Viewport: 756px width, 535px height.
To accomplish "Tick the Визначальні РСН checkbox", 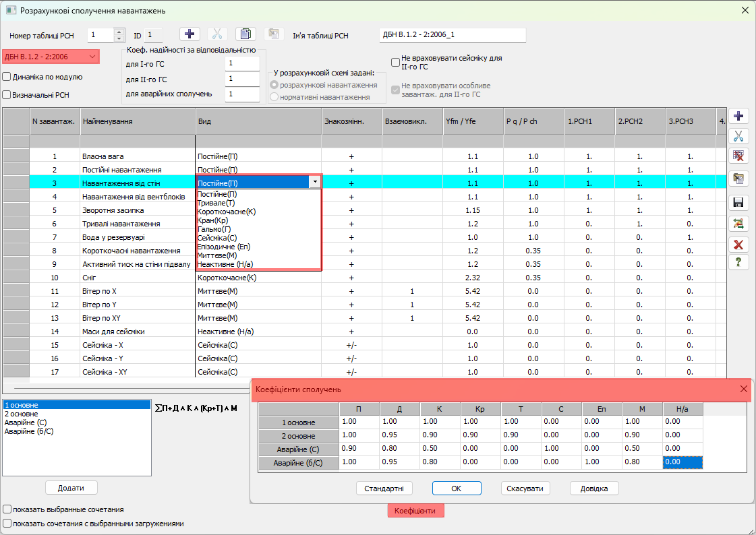I will click(7, 95).
